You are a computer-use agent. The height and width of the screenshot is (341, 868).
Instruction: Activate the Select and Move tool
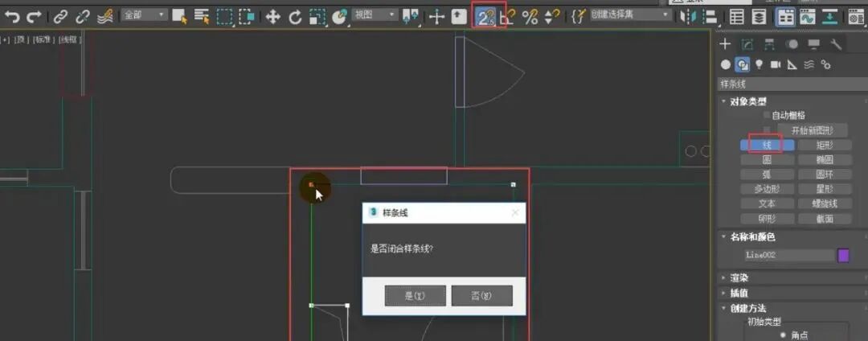click(x=273, y=17)
